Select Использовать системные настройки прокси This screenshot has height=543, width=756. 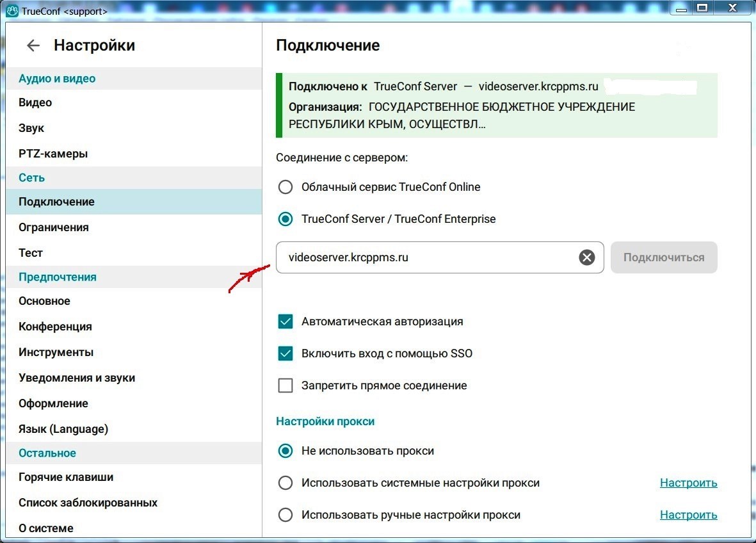[x=286, y=483]
